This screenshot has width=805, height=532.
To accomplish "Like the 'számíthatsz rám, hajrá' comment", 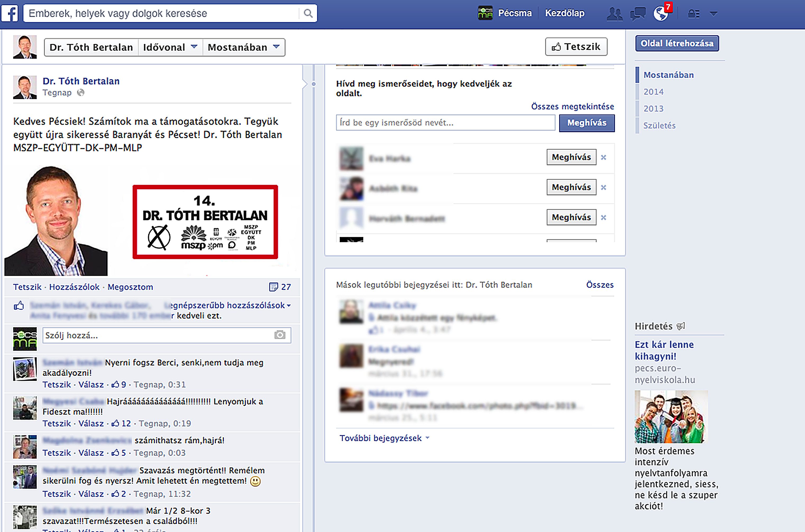I will point(57,452).
